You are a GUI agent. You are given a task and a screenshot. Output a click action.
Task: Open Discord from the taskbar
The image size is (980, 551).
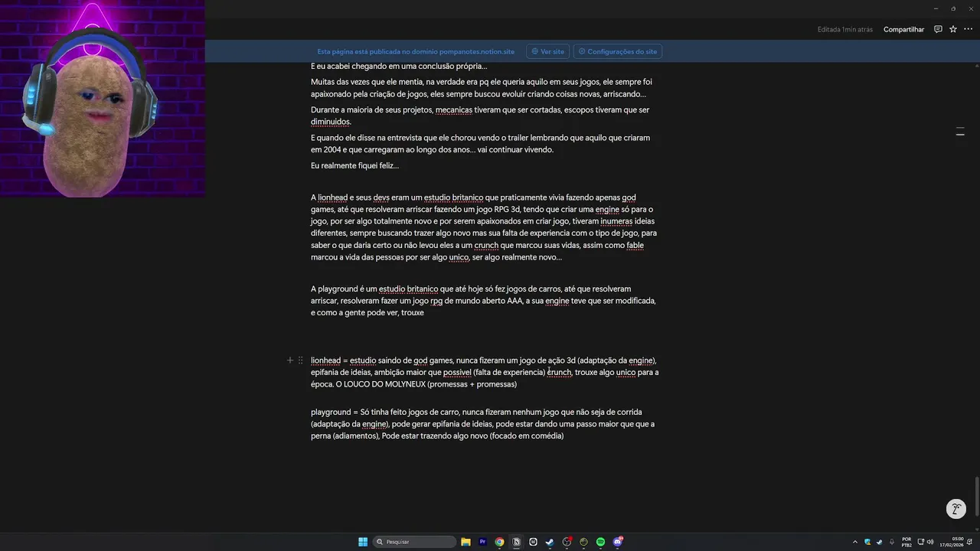point(617,542)
